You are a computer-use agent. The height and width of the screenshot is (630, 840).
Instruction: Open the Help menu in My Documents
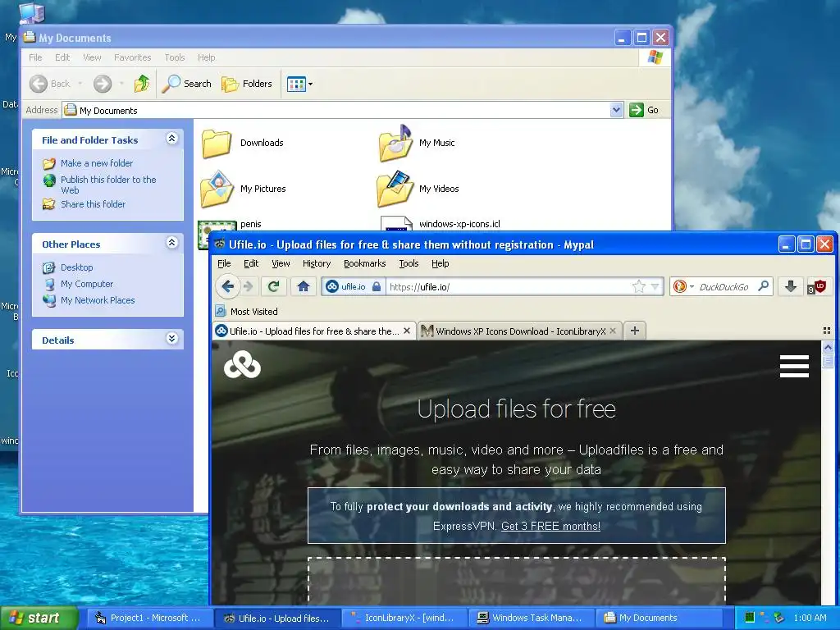click(206, 57)
